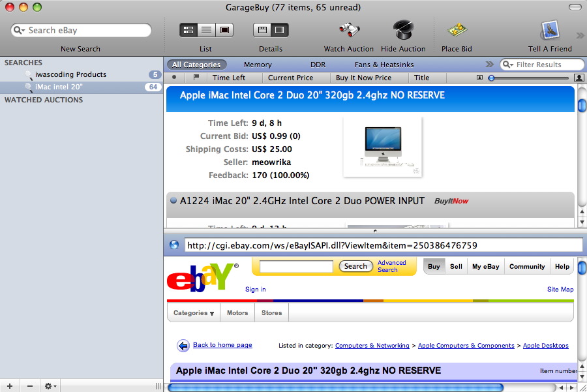Click the Place Bid money icon

457,30
